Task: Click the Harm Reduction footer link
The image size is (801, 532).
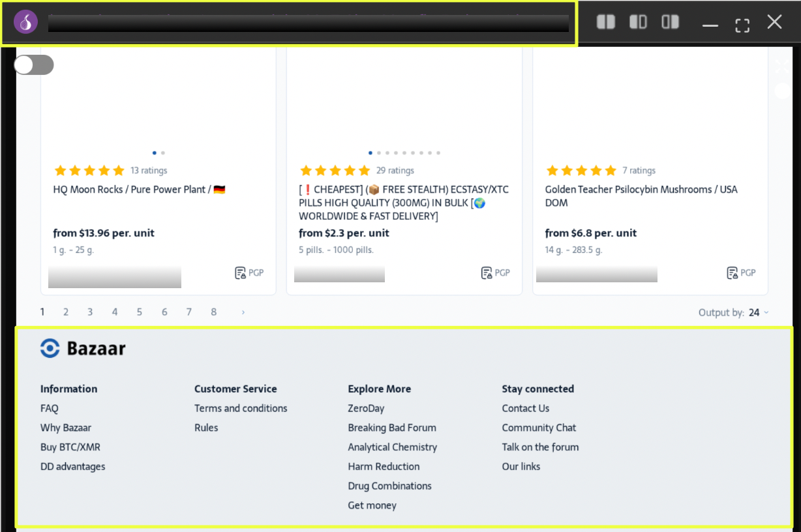Action: click(384, 466)
